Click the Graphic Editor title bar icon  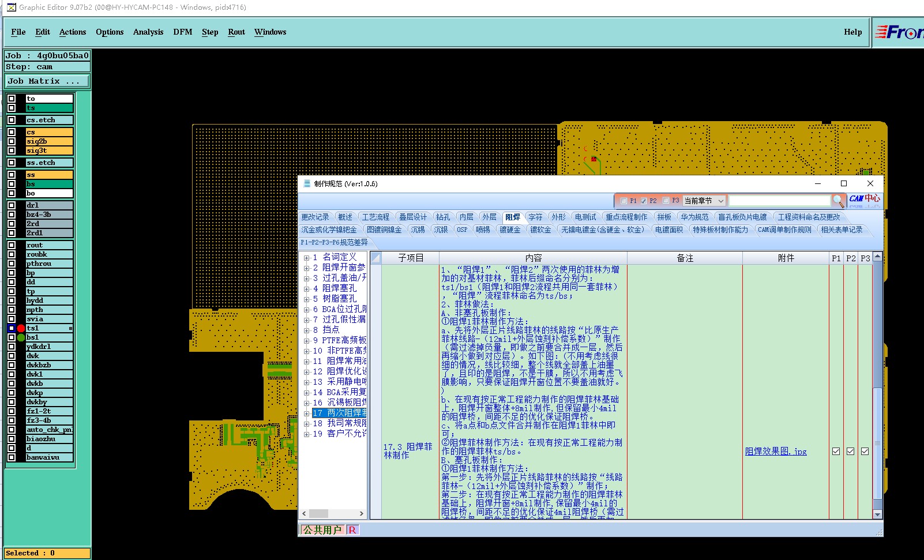tap(11, 7)
